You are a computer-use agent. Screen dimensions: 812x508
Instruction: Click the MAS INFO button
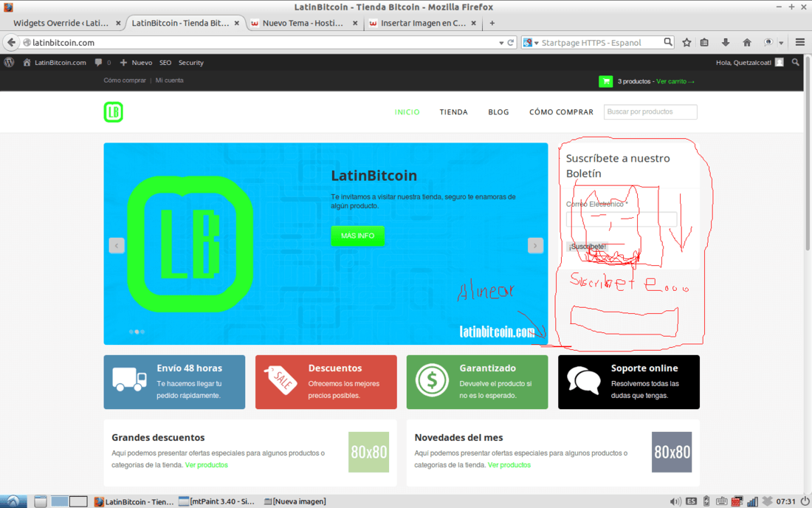357,236
